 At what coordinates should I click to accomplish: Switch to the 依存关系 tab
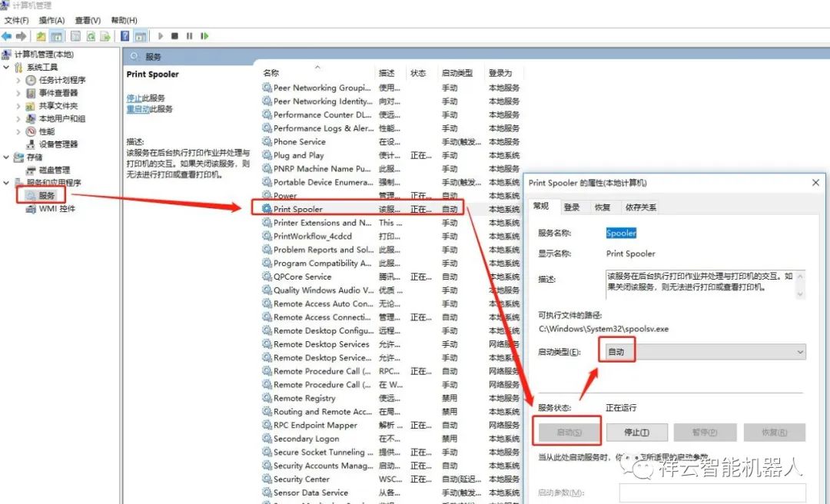(640, 207)
